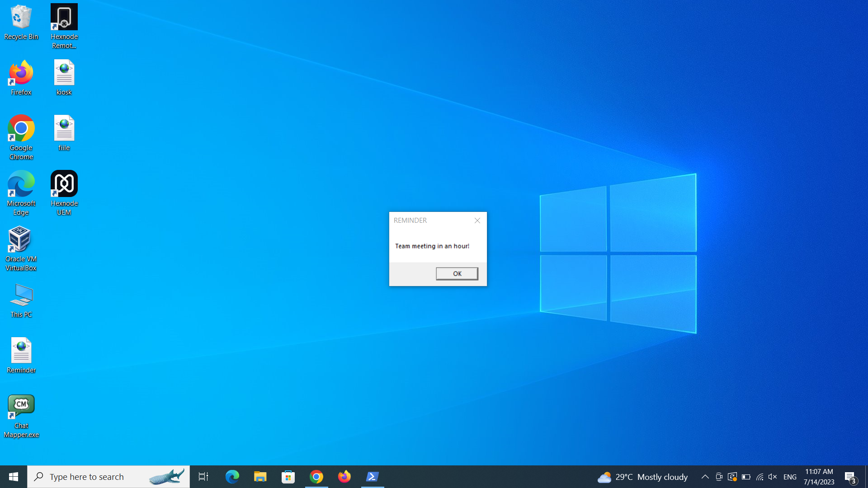The height and width of the screenshot is (488, 868).
Task: Open Microsoft Edge from the taskbar
Action: 232,477
